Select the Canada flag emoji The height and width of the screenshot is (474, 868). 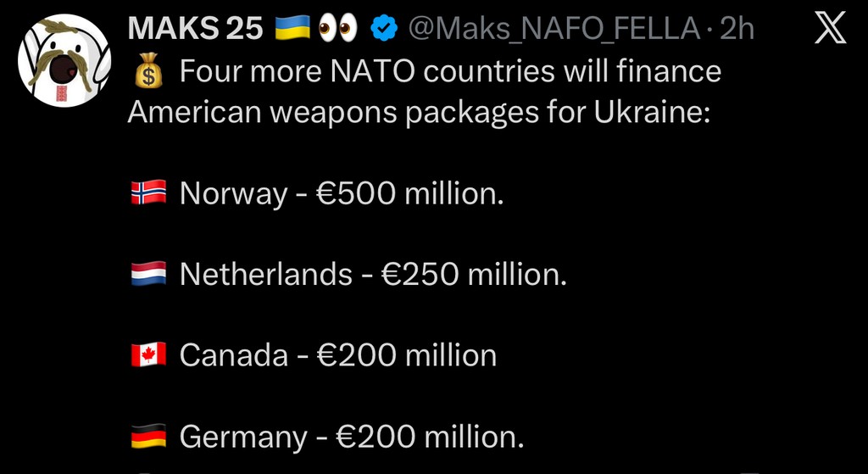[147, 355]
